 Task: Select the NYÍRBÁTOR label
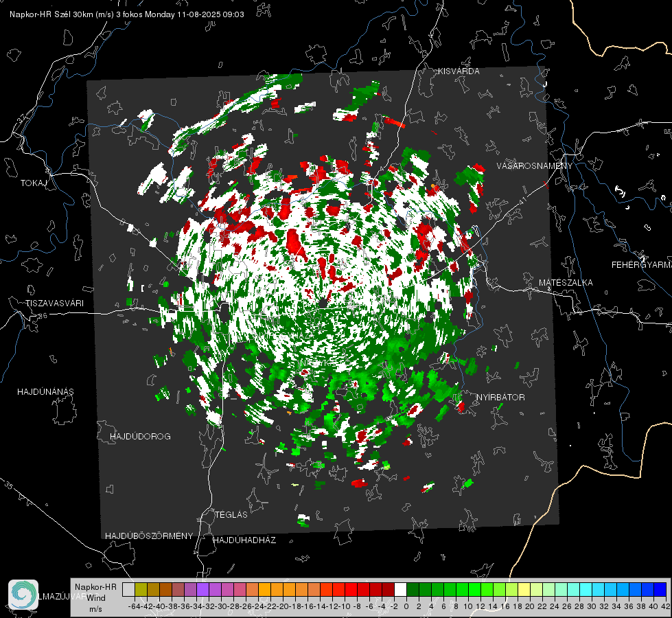[x=500, y=397]
